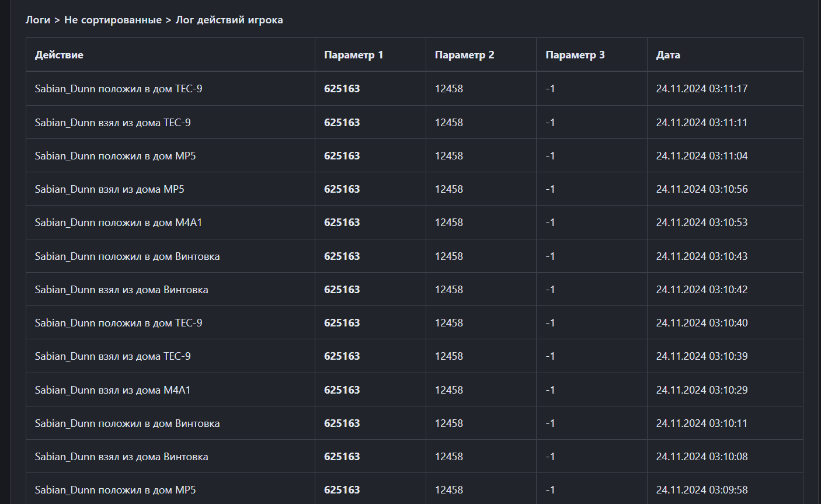Click 12458 in the 03:10:43 row

click(x=448, y=256)
